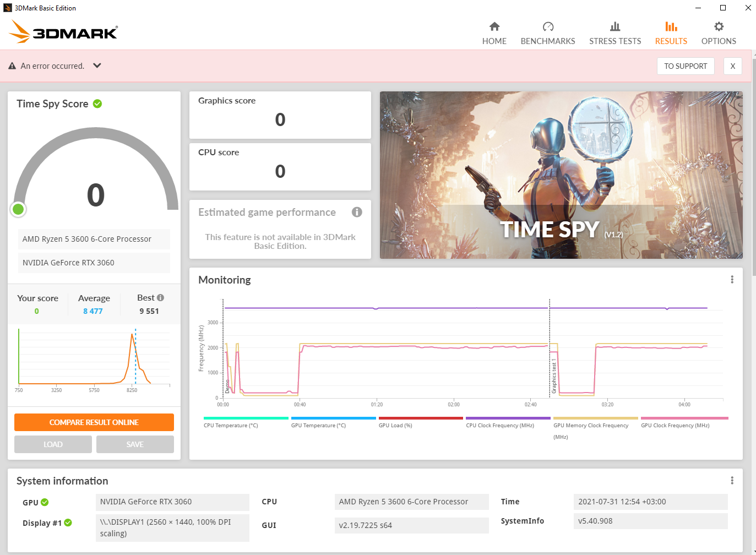Toggle GPU Load legend swatch
Image resolution: width=756 pixels, height=555 pixels.
(421, 418)
